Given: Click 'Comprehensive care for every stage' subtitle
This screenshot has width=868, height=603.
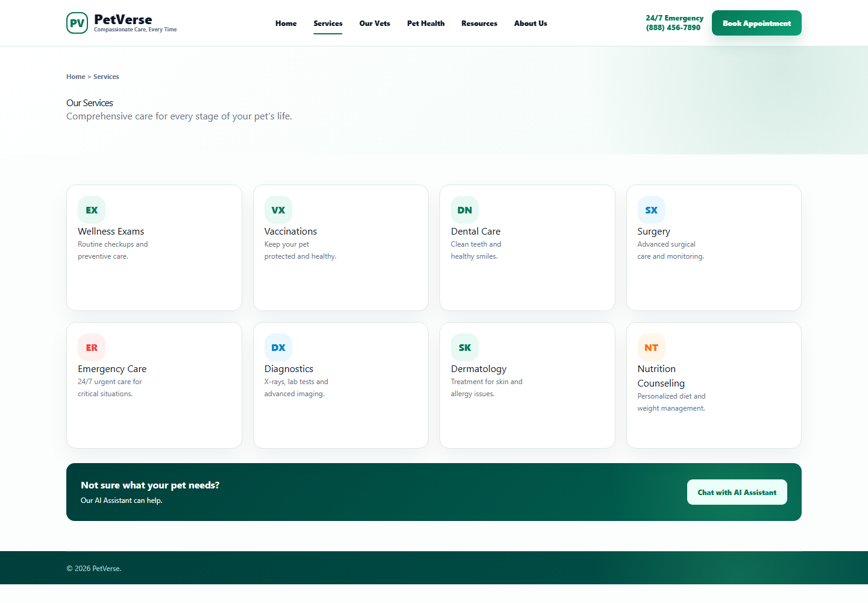Looking at the screenshot, I should pyautogui.click(x=179, y=116).
